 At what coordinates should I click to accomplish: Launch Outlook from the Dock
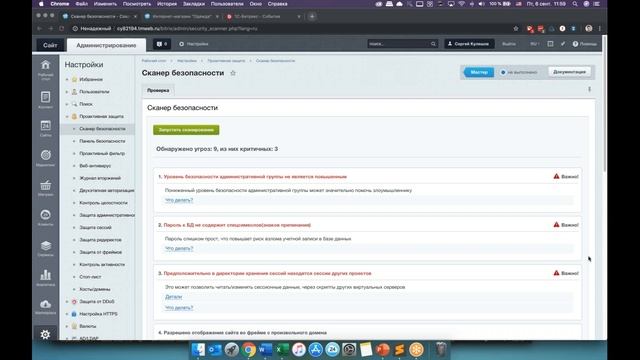[x=215, y=350]
